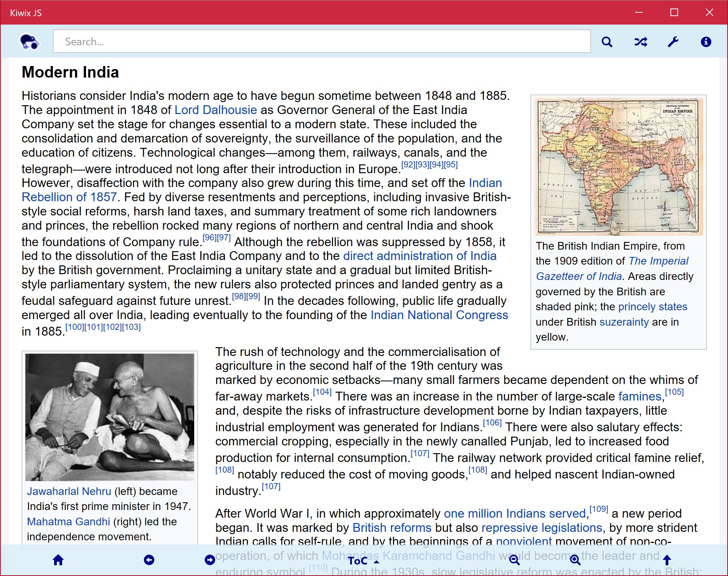Follow the Indian Rebellion of 1857 link
The image size is (728, 576).
[69, 197]
